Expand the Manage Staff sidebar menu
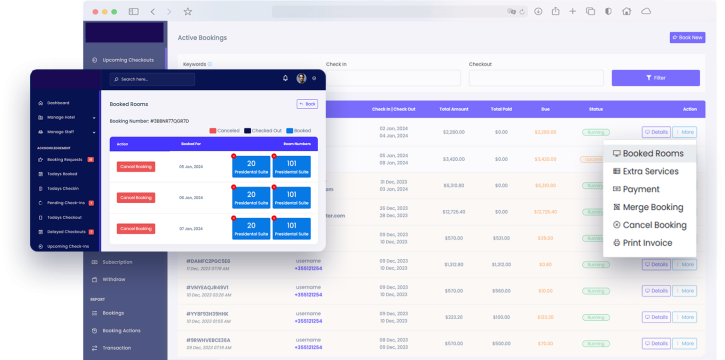 [67, 132]
